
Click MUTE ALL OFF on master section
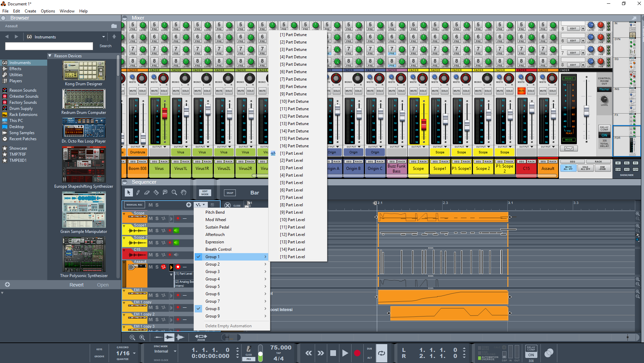point(568,168)
